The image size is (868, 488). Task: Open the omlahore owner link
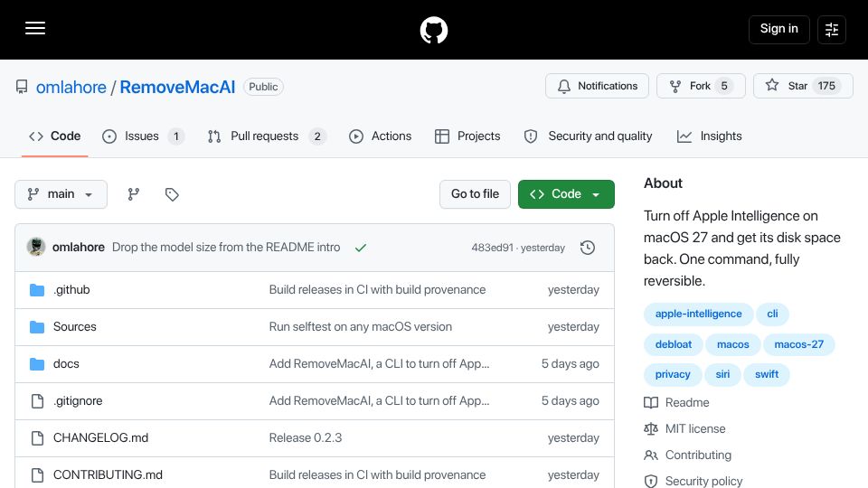pyautogui.click(x=71, y=87)
